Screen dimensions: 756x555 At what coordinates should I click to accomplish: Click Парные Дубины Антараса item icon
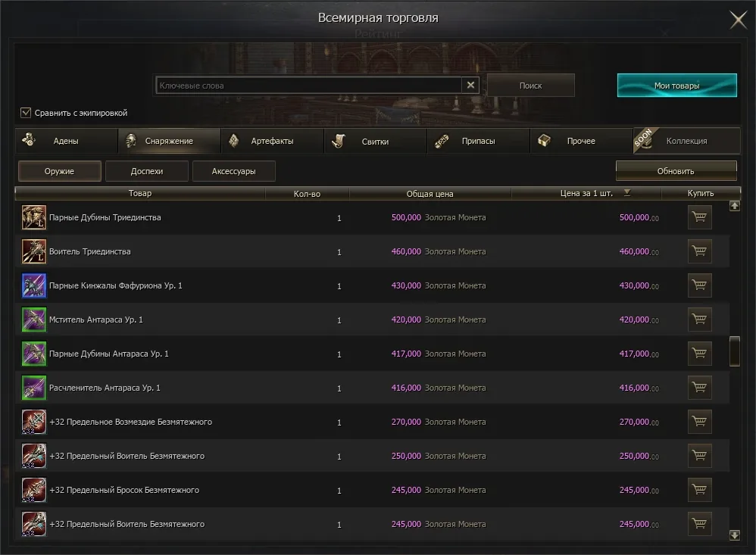pos(34,354)
